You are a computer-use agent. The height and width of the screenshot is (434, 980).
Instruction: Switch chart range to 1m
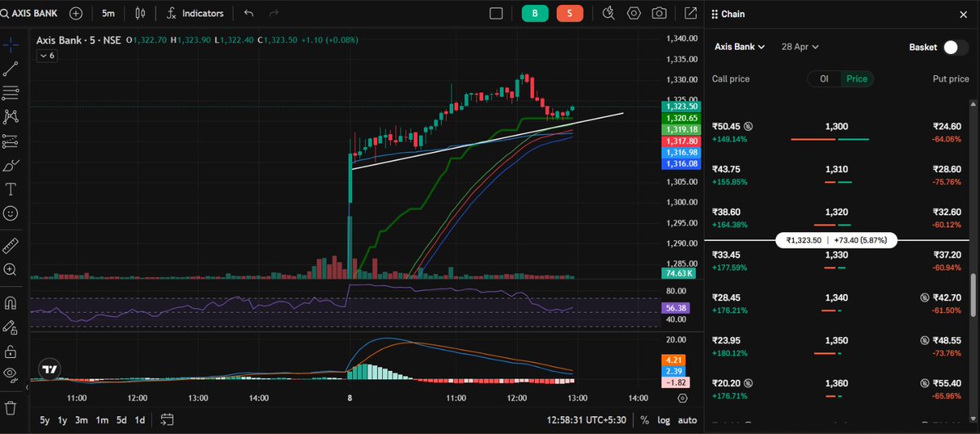pyautogui.click(x=102, y=420)
